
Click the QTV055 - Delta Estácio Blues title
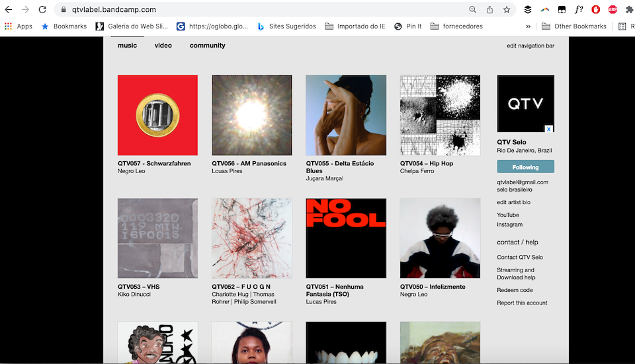click(x=340, y=167)
